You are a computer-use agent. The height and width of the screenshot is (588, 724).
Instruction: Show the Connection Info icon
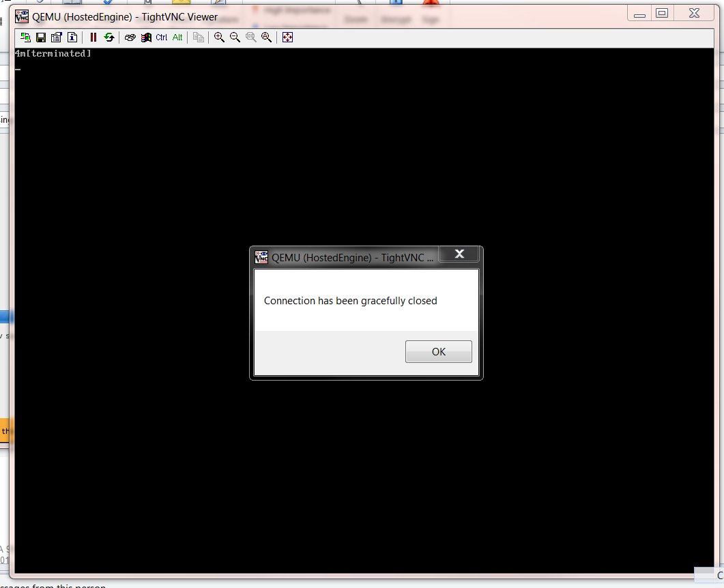72,38
